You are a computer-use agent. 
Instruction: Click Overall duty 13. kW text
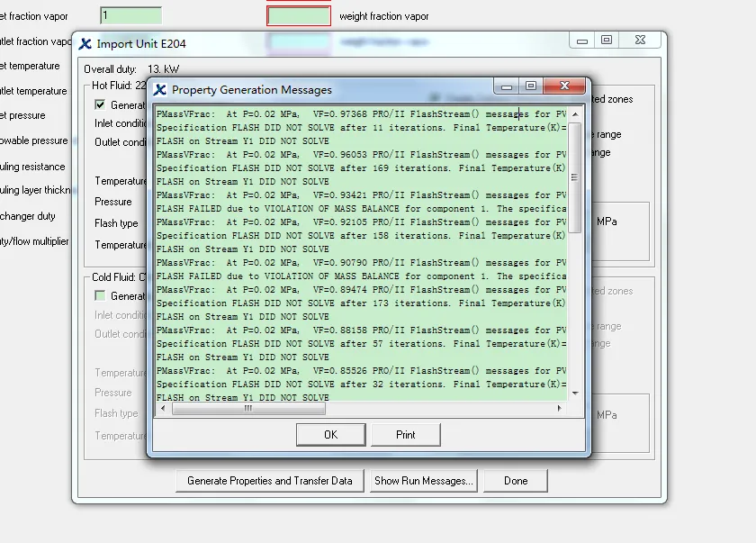[x=131, y=69]
